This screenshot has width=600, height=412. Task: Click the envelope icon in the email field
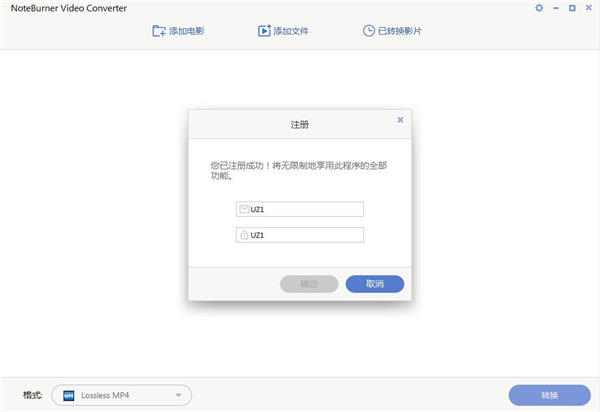click(x=244, y=209)
